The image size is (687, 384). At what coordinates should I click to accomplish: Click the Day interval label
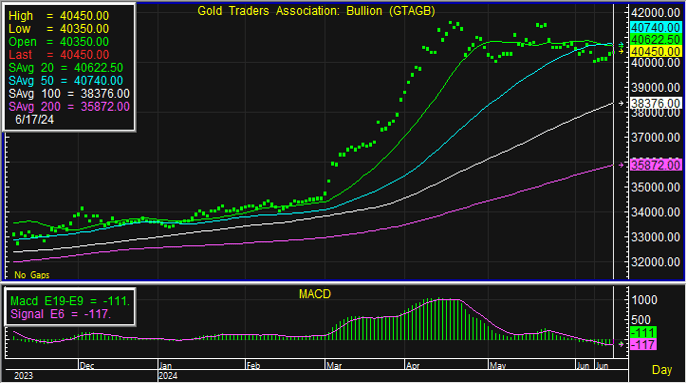662,370
